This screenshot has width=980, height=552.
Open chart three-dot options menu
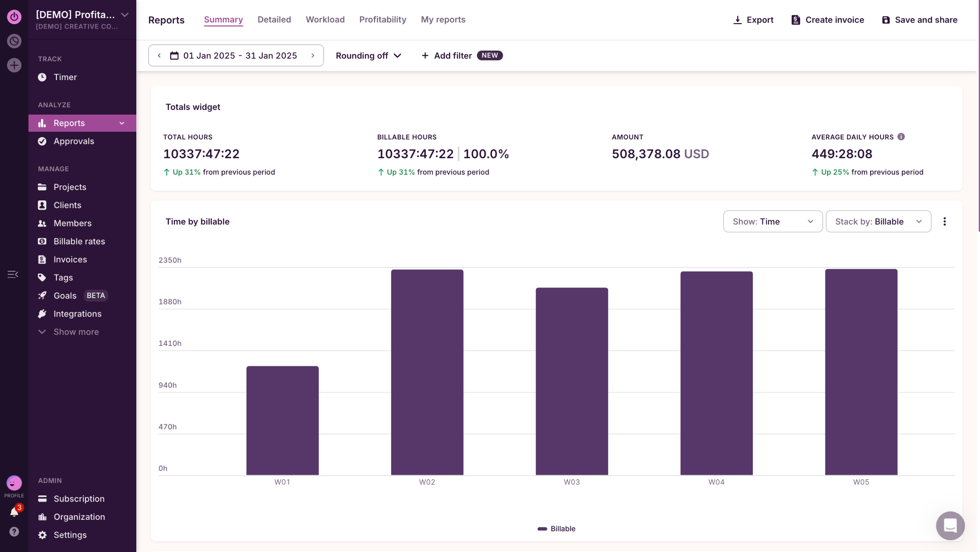(944, 221)
